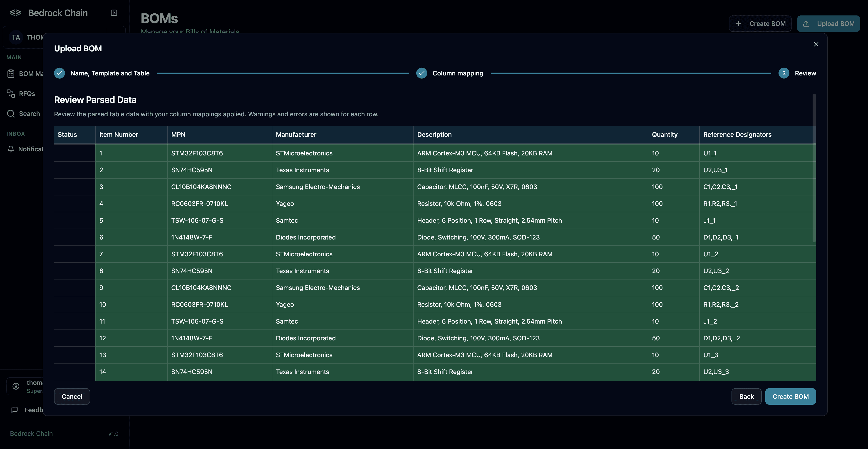This screenshot has width=868, height=449.
Task: Click the dialog's vertical scrollbar
Action: 814,169
